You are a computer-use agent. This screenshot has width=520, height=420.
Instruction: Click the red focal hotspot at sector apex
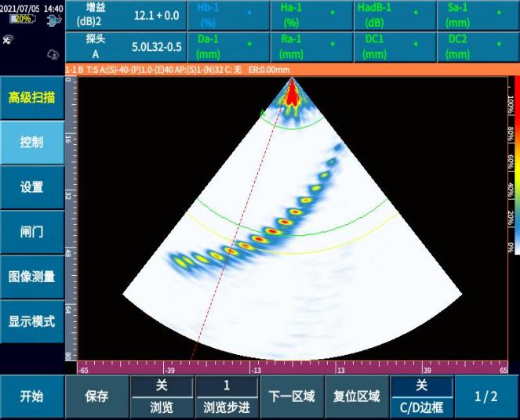click(x=292, y=92)
